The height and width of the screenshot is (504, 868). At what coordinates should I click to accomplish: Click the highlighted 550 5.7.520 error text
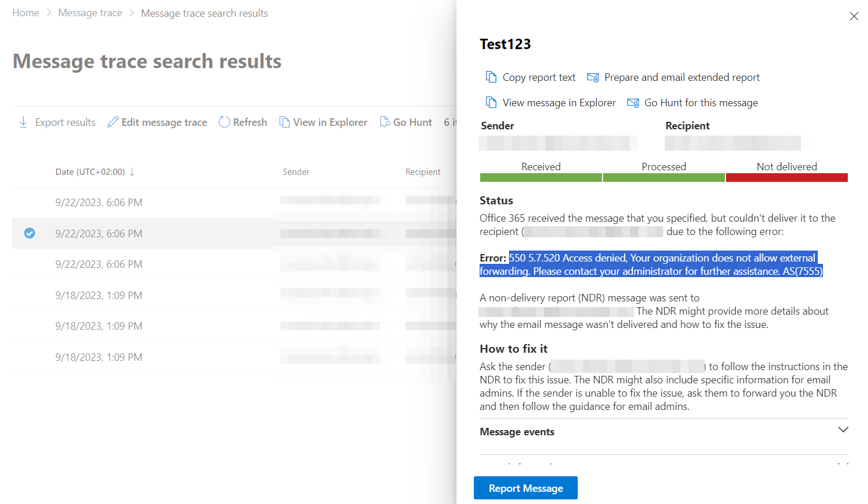651,264
